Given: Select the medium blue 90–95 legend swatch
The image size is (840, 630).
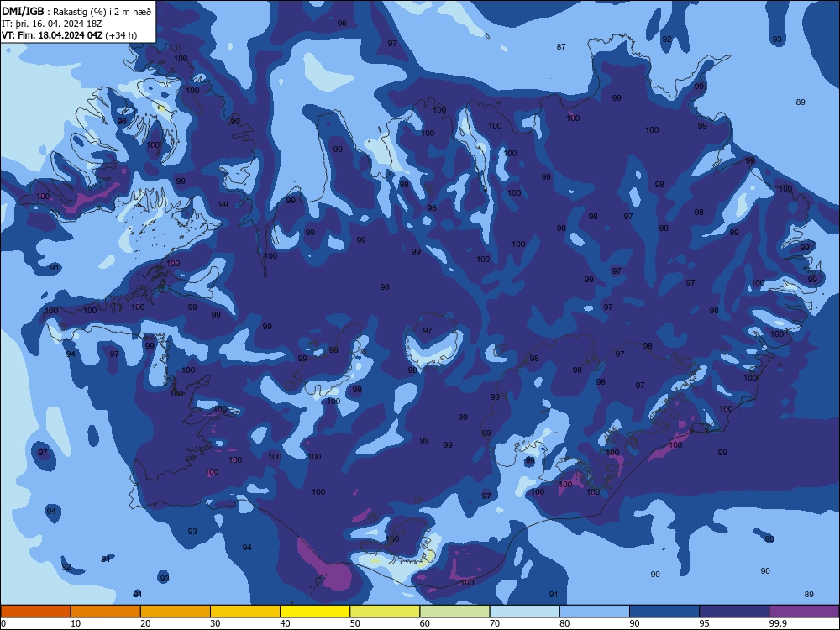Looking at the screenshot, I should click(664, 612).
